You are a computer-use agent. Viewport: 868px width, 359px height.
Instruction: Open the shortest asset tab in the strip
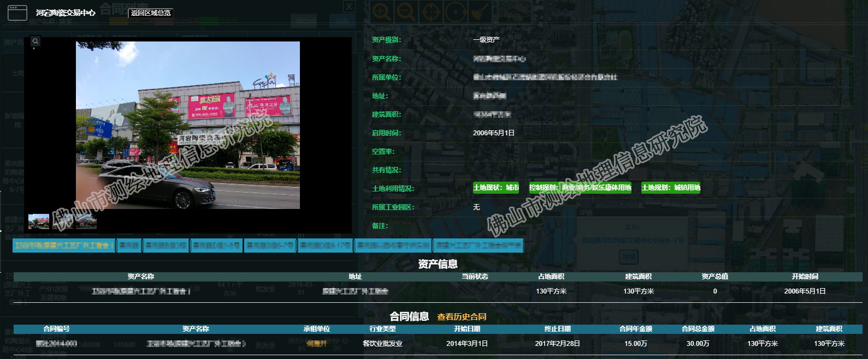coord(129,246)
